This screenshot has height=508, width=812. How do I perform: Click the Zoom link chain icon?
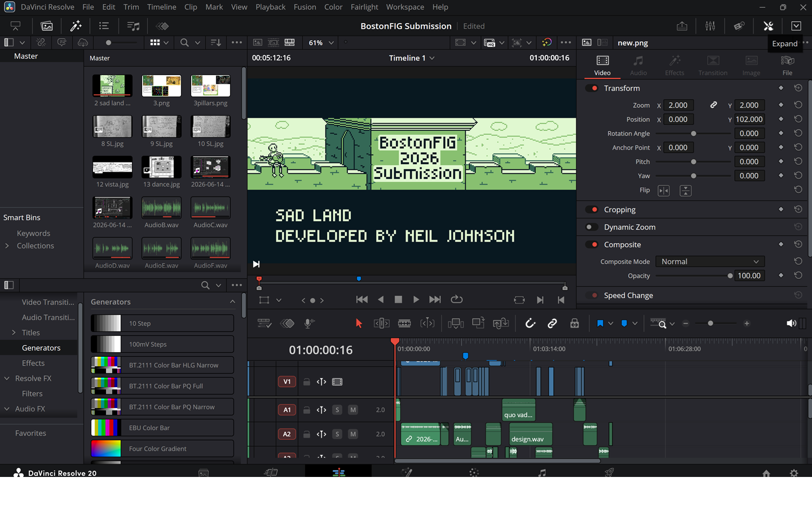pos(713,105)
